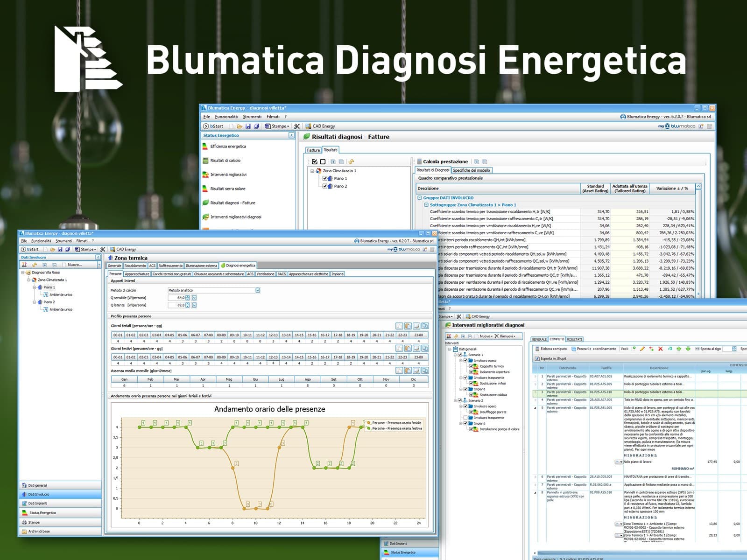Click Esporta in .Blupit
This screenshot has width=747, height=560.
tap(550, 358)
